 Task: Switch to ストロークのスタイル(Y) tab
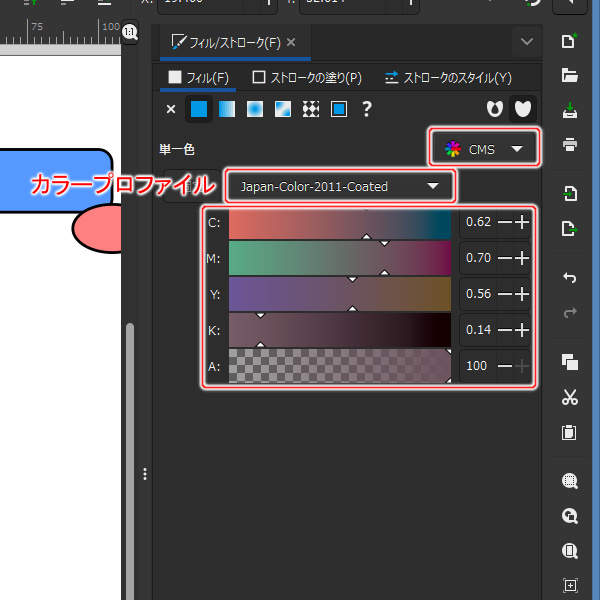point(448,78)
